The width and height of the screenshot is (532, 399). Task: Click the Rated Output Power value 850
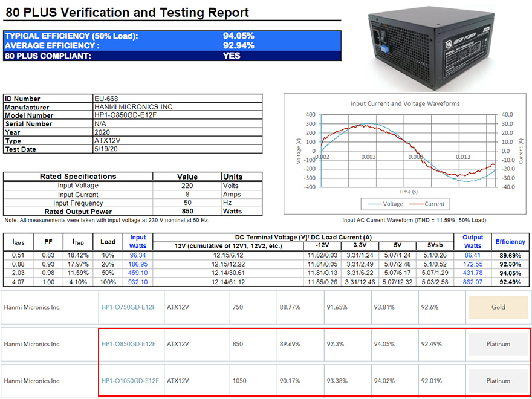(187, 212)
